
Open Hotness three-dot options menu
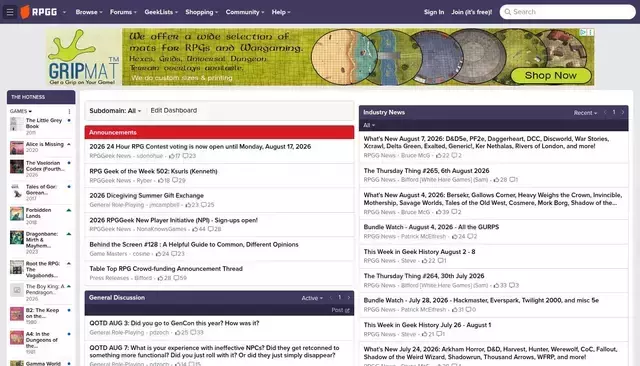click(69, 111)
